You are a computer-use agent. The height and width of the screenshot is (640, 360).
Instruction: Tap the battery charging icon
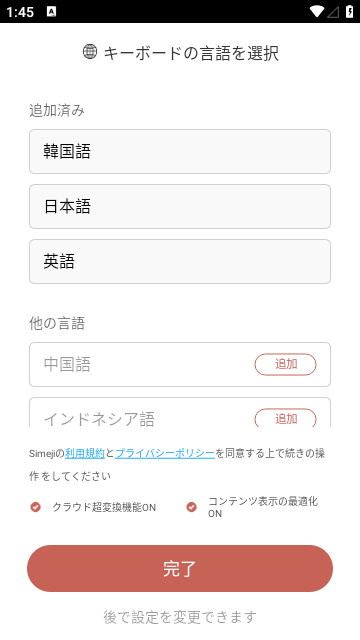point(349,11)
